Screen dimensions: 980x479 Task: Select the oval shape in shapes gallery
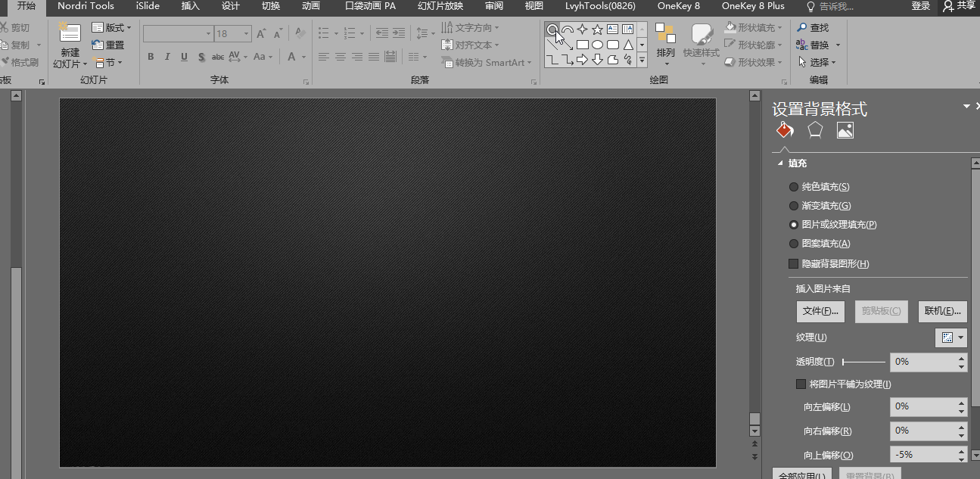click(x=598, y=45)
